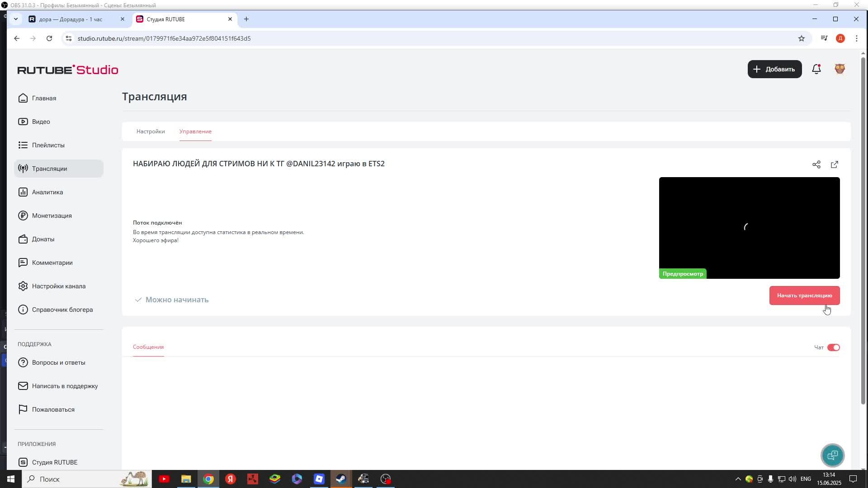This screenshot has width=868, height=488.
Task: Open Трансляции sidebar item
Action: [59, 169]
